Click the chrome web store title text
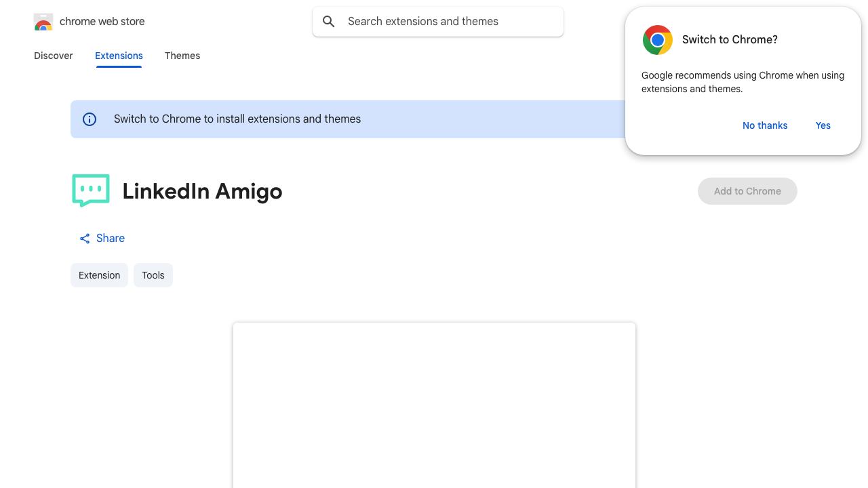Image resolution: width=868 pixels, height=488 pixels. [102, 22]
